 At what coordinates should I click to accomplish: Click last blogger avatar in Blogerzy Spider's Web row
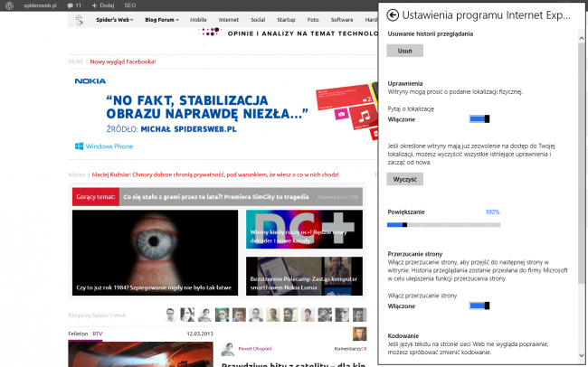point(359,315)
